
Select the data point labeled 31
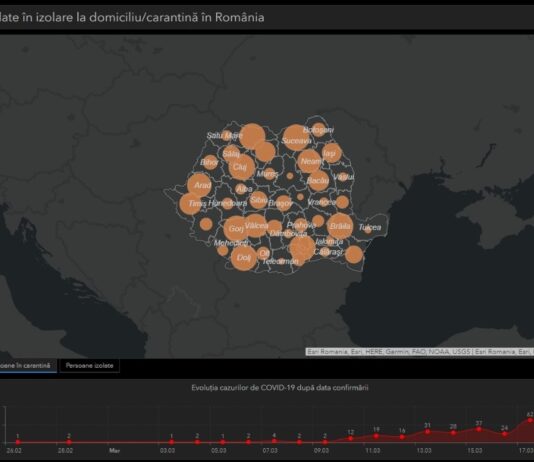(x=427, y=432)
